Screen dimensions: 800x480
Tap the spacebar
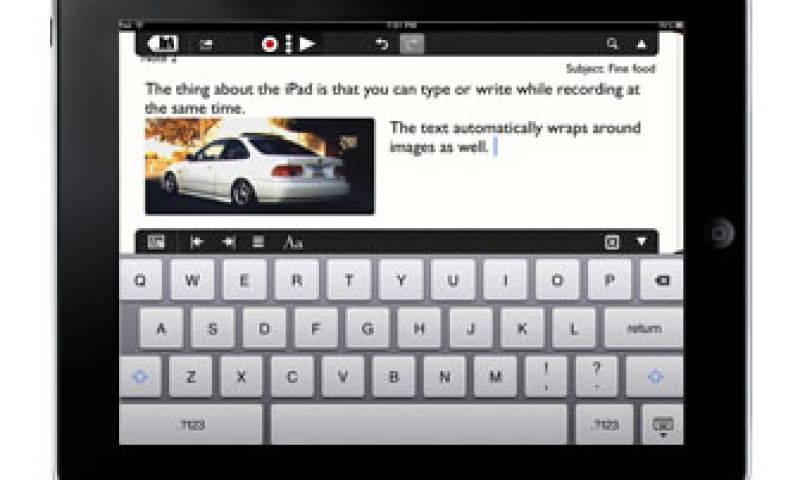tap(419, 424)
